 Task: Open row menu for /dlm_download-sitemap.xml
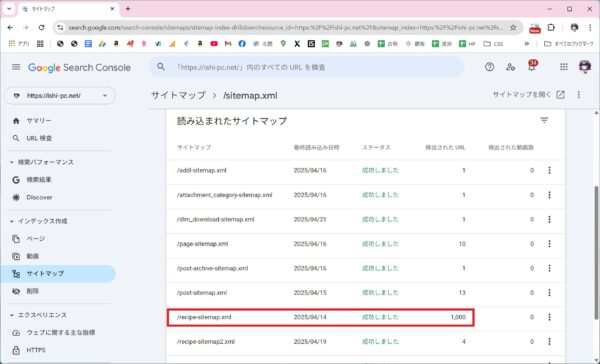pyautogui.click(x=549, y=219)
